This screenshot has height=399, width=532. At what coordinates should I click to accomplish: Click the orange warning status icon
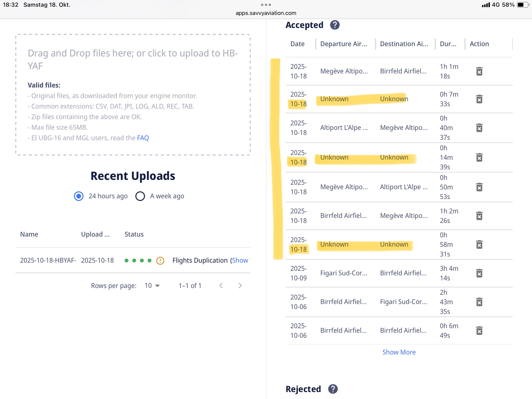pyautogui.click(x=160, y=260)
